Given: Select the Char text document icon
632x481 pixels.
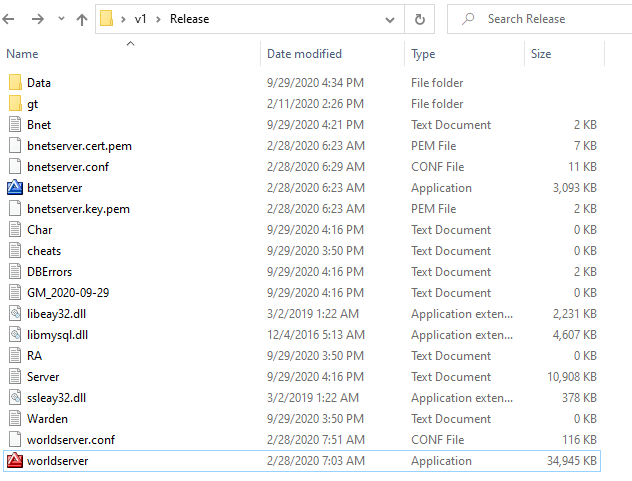Looking at the screenshot, I should coord(15,229).
